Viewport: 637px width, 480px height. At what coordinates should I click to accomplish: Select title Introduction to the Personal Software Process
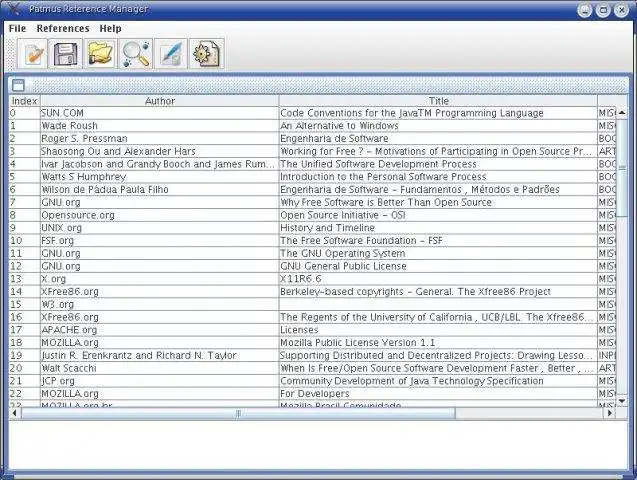(438, 177)
